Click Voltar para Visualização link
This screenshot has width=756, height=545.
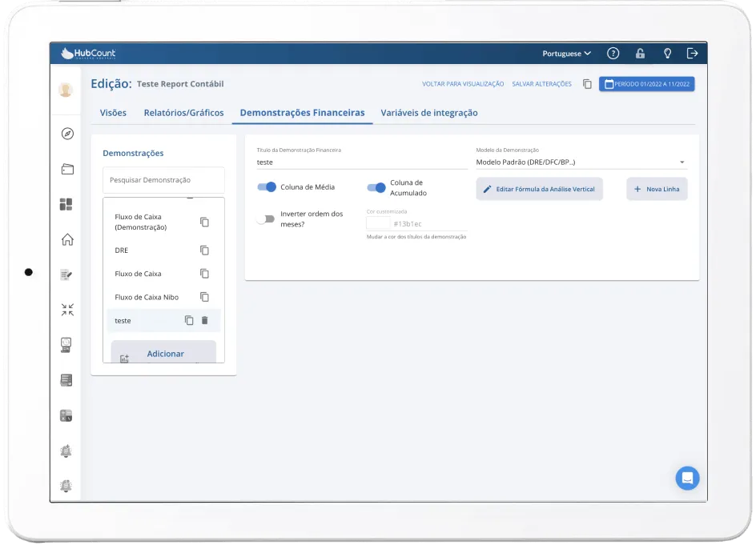tap(463, 84)
